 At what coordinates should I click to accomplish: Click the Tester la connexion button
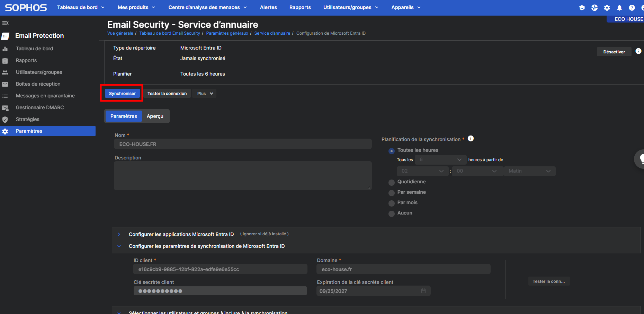(x=167, y=94)
